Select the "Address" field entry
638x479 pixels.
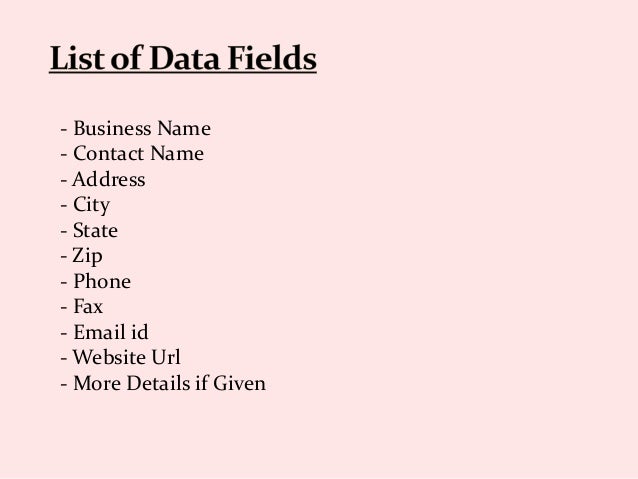point(103,179)
